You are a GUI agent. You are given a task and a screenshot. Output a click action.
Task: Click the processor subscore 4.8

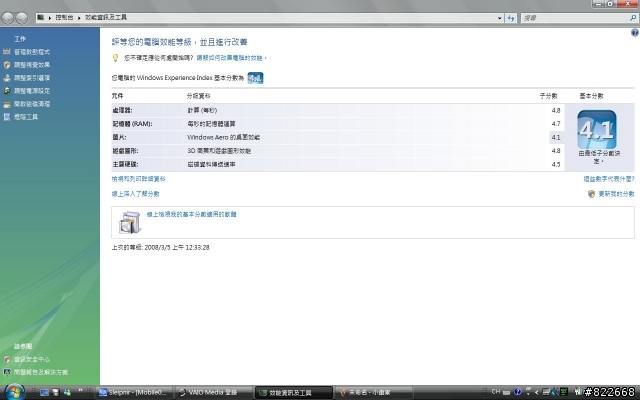[x=556, y=110]
